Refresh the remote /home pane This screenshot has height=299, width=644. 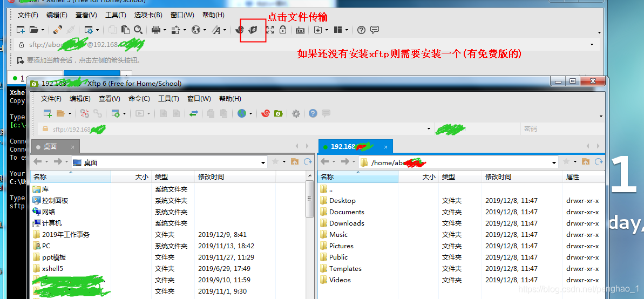pyautogui.click(x=599, y=162)
